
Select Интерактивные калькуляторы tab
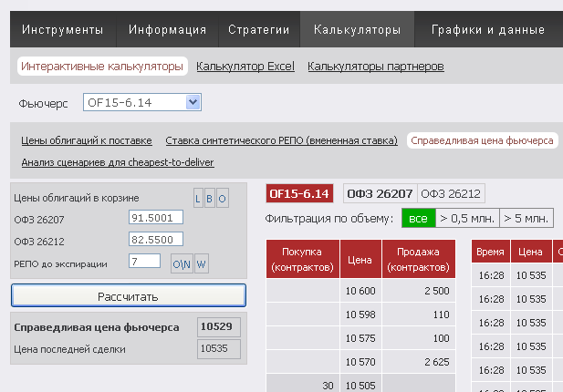pos(102,67)
